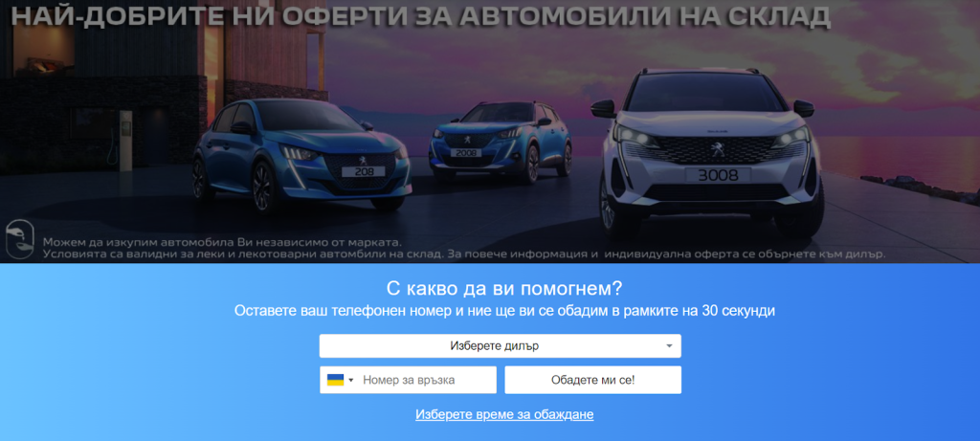
Task: Click the "Обадете ми се!" button
Action: point(593,380)
